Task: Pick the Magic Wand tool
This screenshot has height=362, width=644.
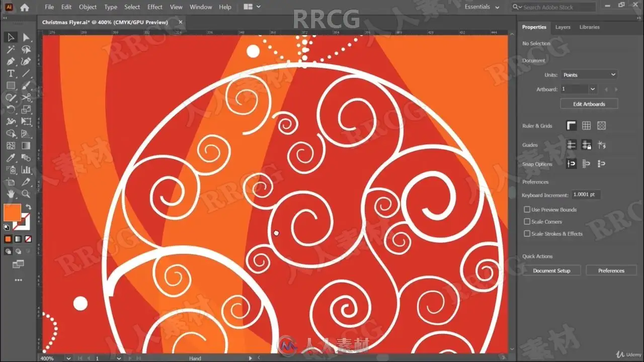Action: (x=11, y=49)
